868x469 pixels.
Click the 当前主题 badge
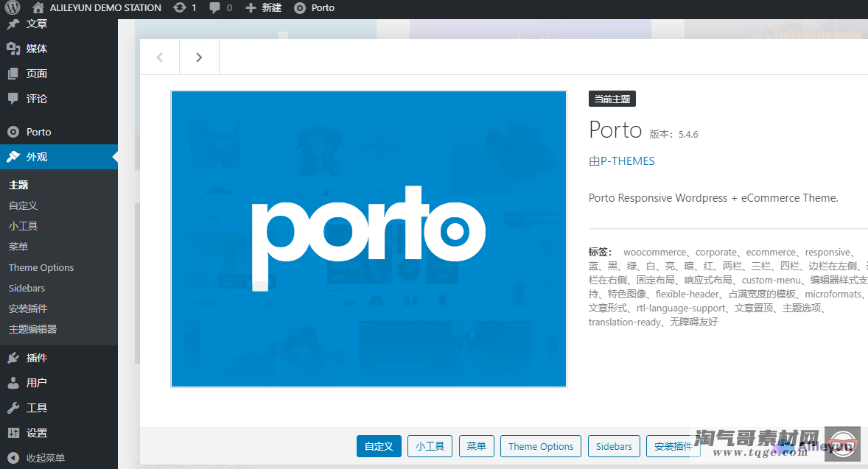(x=612, y=99)
